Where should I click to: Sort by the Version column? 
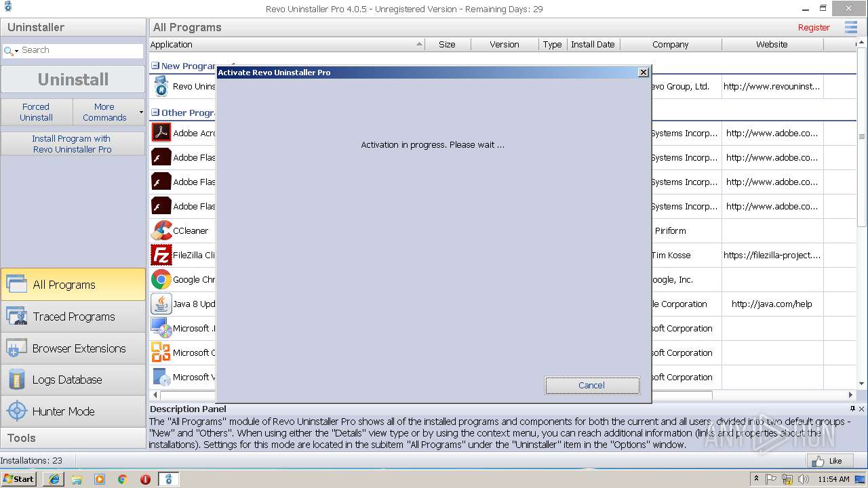tap(505, 44)
